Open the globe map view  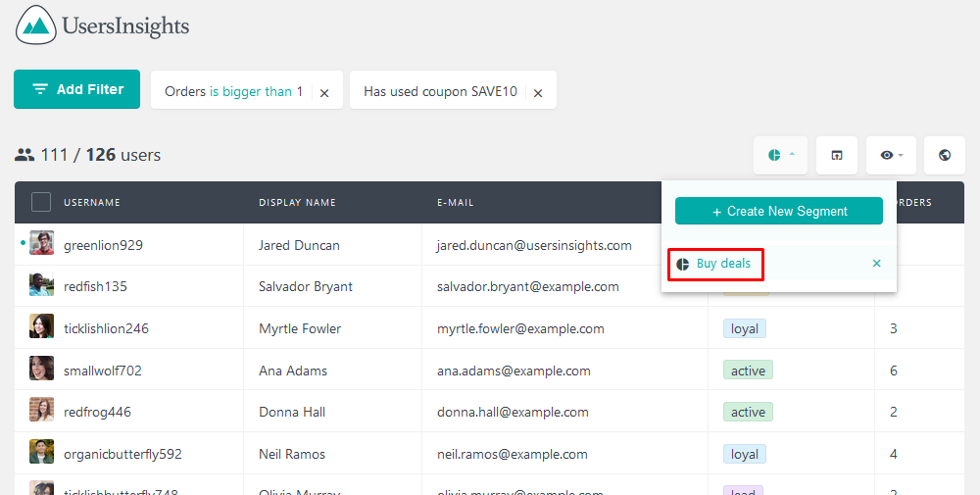pyautogui.click(x=945, y=155)
